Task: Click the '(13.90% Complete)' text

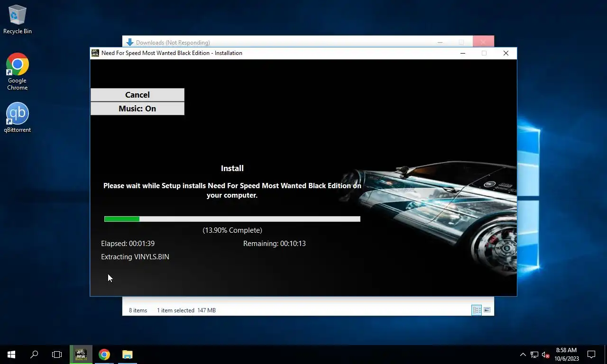Action: tap(232, 230)
